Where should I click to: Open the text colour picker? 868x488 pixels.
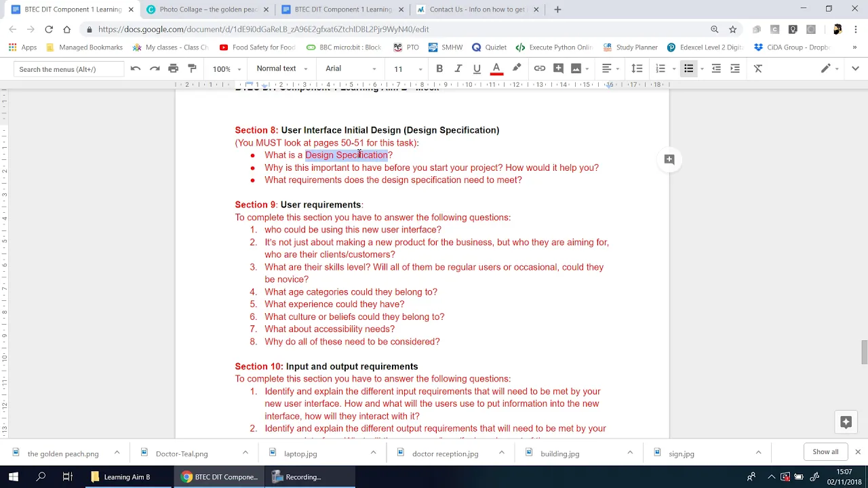[x=496, y=68]
